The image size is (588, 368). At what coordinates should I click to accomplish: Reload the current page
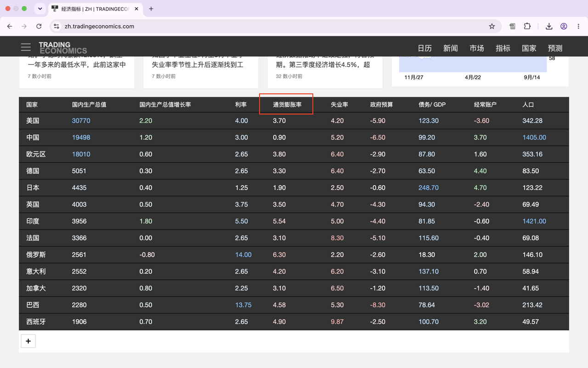click(39, 27)
